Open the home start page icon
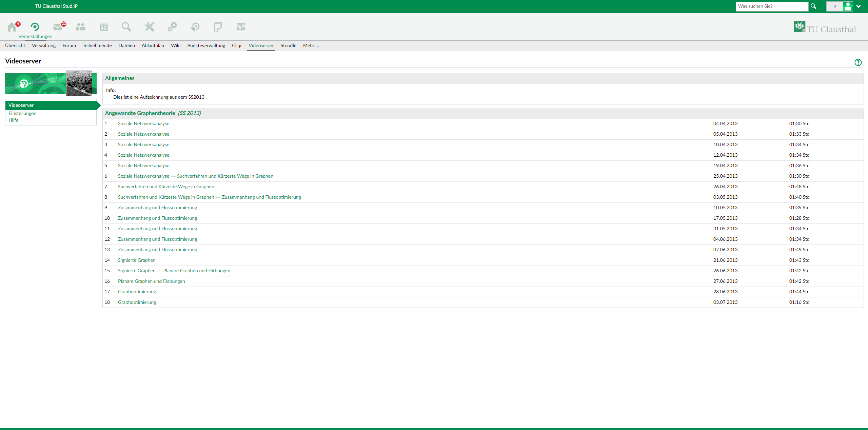 click(12, 27)
